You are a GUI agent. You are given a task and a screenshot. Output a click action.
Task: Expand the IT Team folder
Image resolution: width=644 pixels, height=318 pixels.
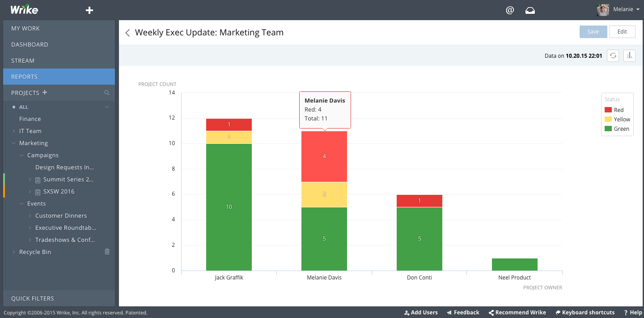(x=14, y=131)
